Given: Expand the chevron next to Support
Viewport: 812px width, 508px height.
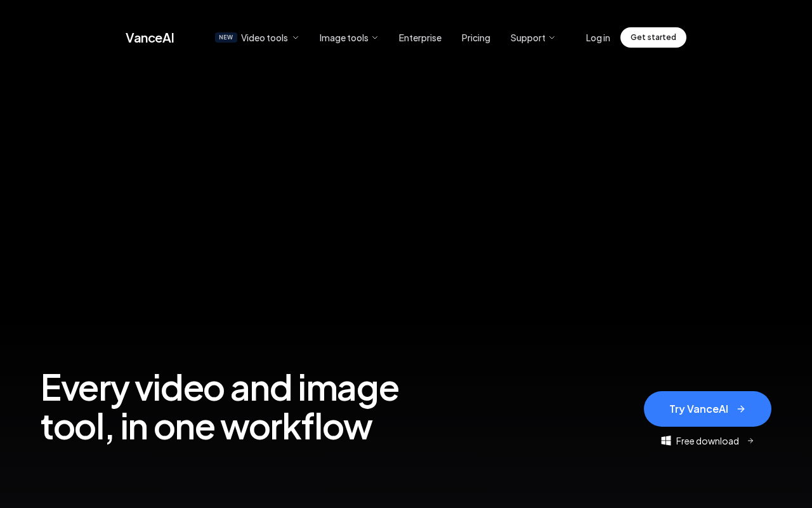Looking at the screenshot, I should point(552,37).
